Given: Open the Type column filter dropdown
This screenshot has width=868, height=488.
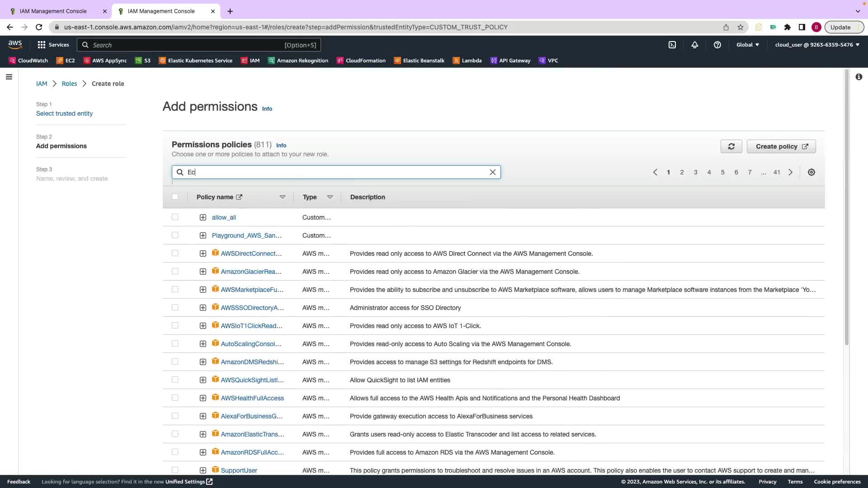Looking at the screenshot, I should [x=330, y=197].
